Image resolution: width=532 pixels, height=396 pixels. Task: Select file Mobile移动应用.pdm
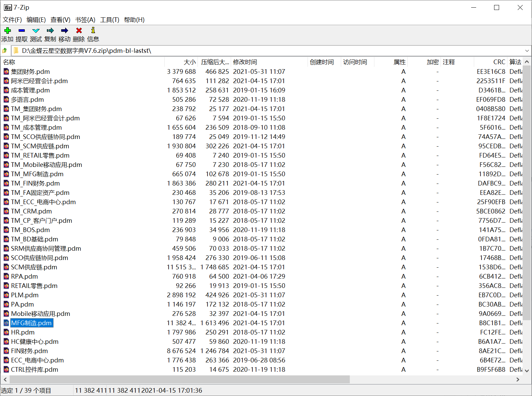41,314
